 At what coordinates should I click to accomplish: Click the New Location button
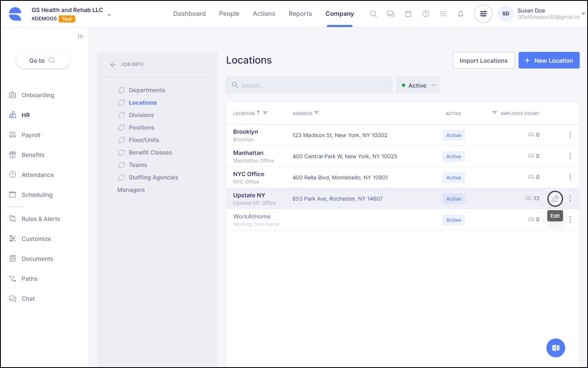[x=549, y=60]
